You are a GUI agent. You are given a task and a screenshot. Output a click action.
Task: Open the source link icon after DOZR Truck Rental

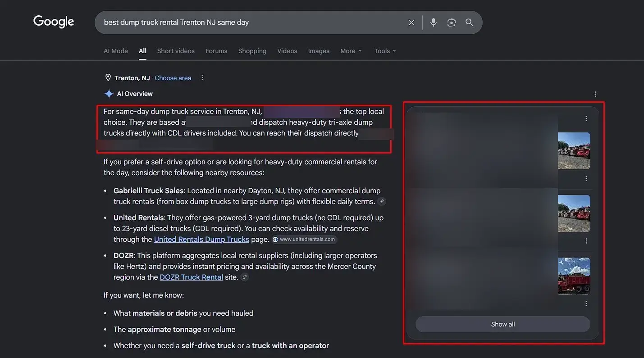tap(245, 277)
